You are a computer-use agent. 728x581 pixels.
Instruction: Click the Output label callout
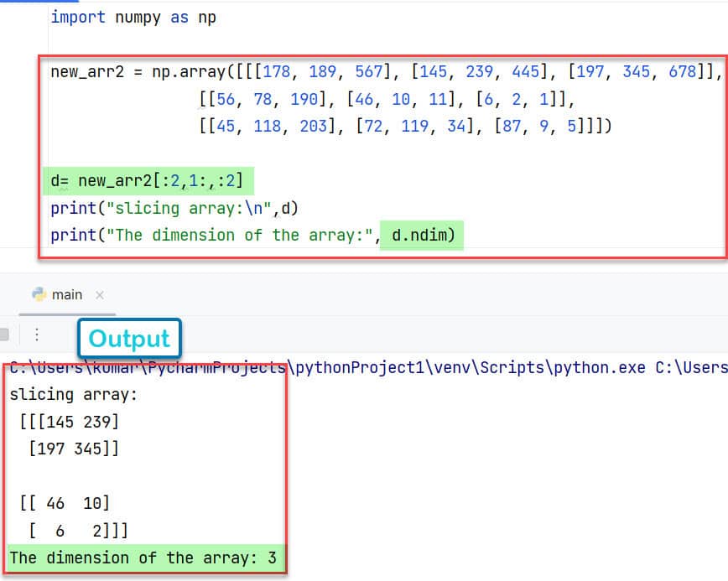pyautogui.click(x=129, y=339)
